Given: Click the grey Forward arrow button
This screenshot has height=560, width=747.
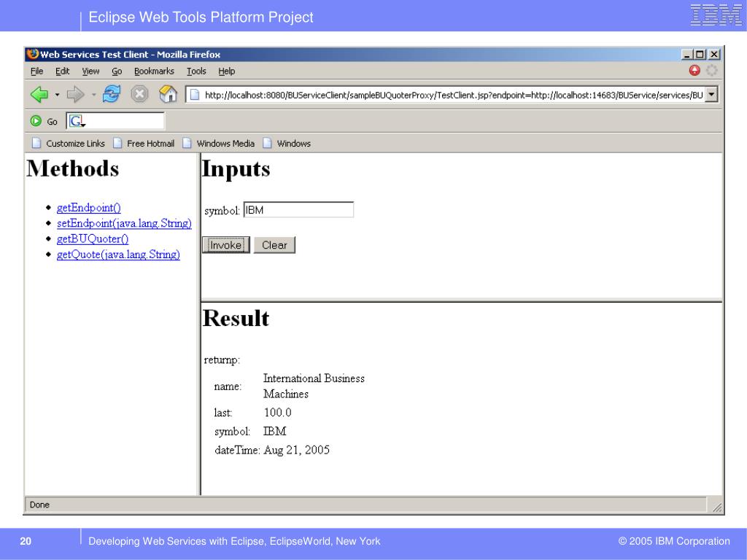Looking at the screenshot, I should coord(75,94).
